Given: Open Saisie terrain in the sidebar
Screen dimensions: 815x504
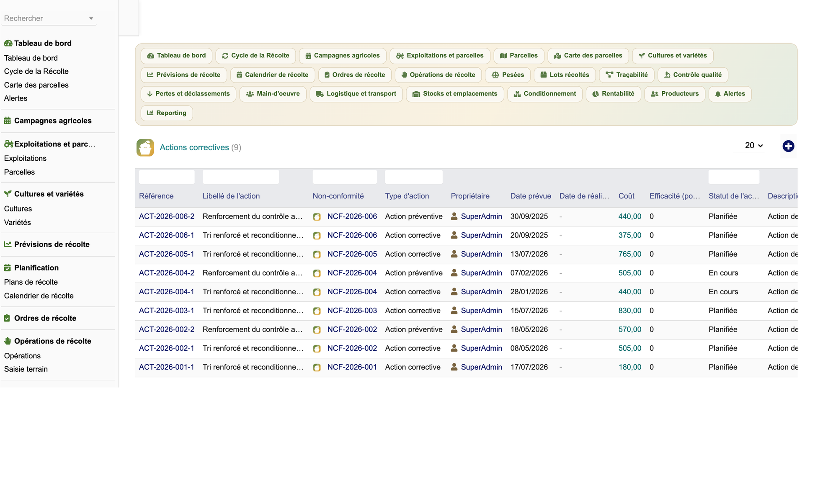Looking at the screenshot, I should coord(26,369).
